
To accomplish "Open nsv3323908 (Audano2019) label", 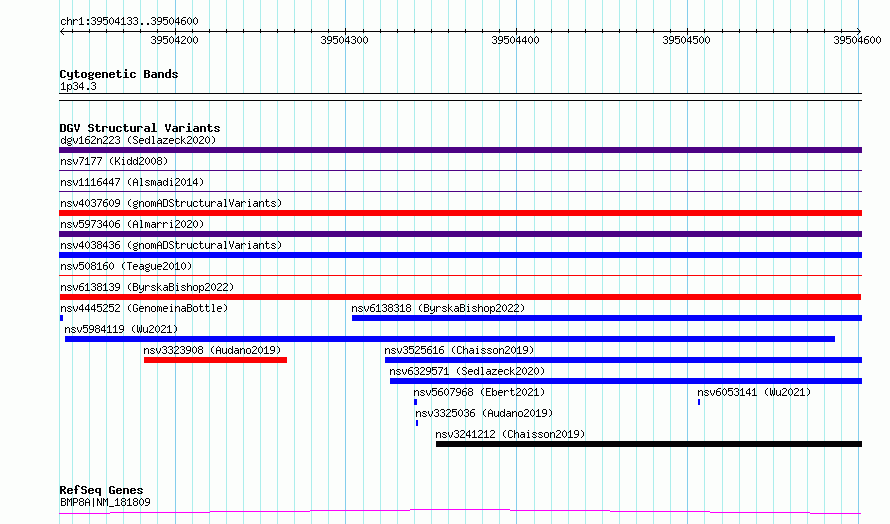I will 212,350.
